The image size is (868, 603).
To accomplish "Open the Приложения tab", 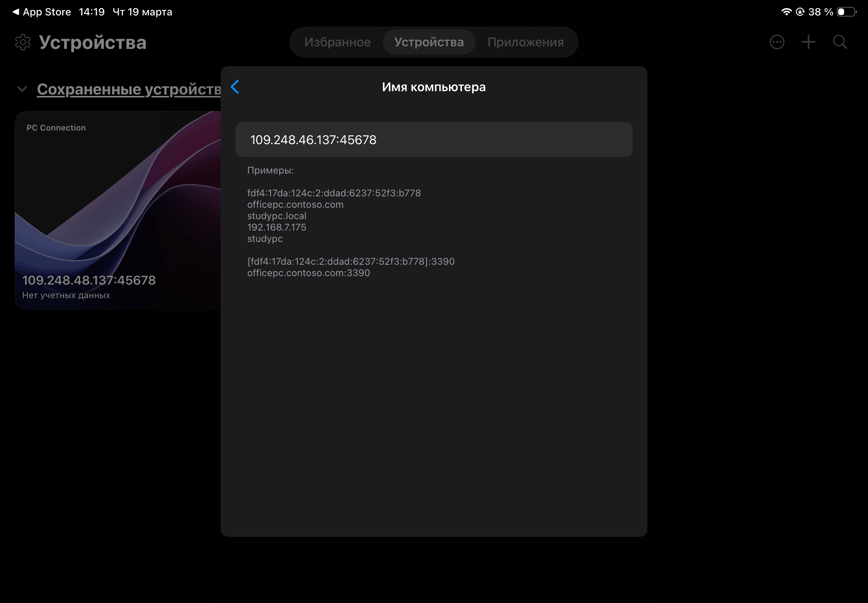I will 525,42.
